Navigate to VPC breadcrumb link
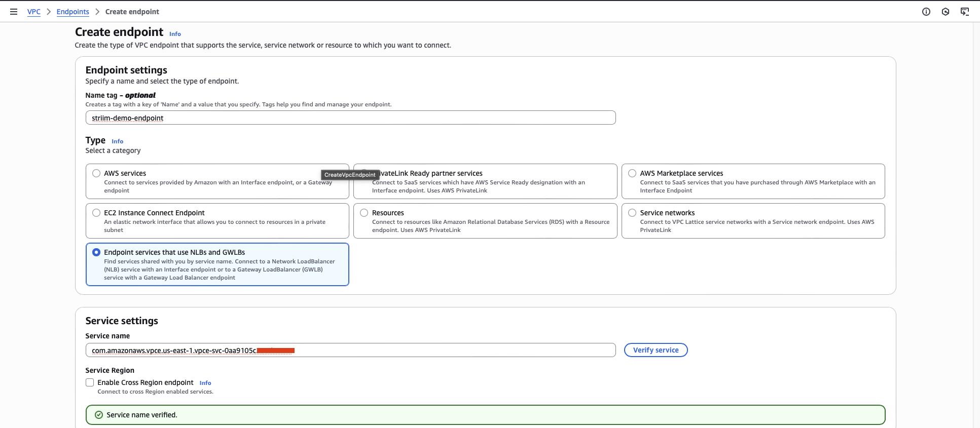Viewport: 980px width, 428px height. point(34,12)
